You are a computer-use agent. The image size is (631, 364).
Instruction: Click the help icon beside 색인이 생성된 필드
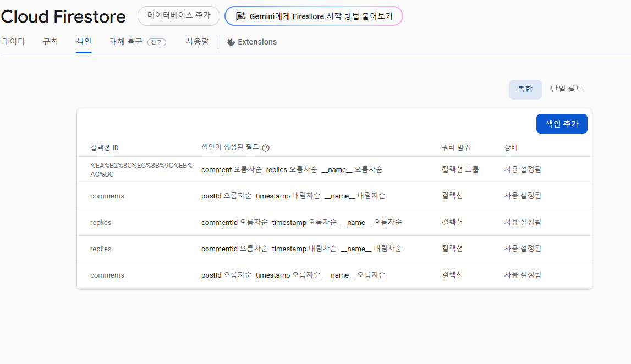point(266,147)
